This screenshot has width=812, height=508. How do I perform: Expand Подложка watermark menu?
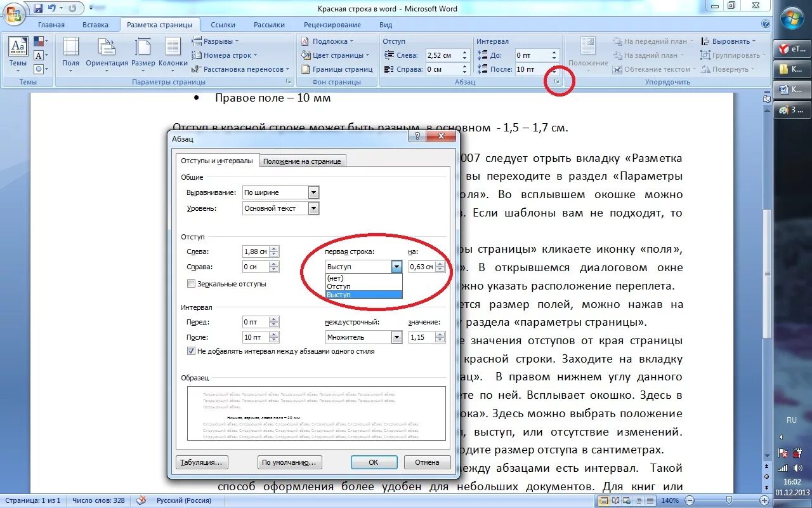pyautogui.click(x=329, y=41)
